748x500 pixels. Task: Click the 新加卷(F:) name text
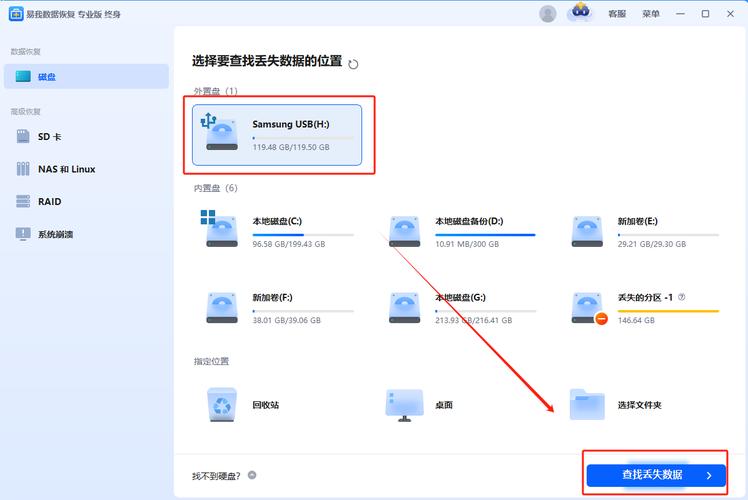pyautogui.click(x=272, y=298)
